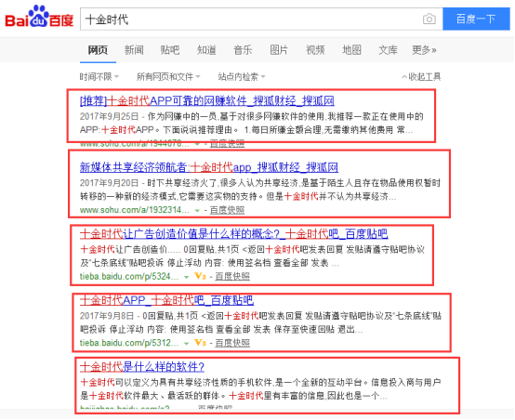
Task: Expand green arrow next to sohu.com/a/1932314
Action: 197,211
